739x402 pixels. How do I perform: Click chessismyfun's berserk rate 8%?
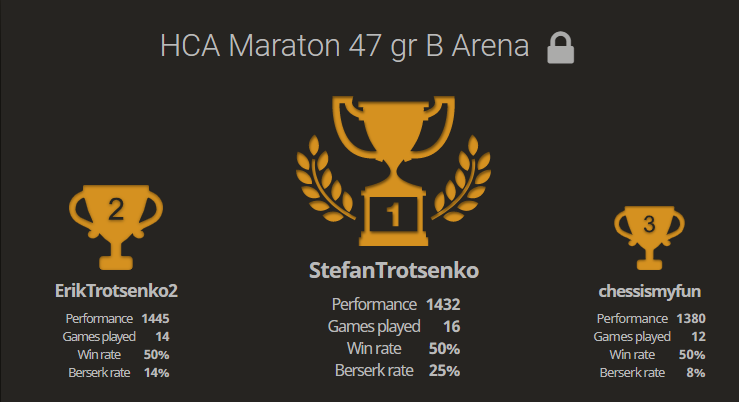click(696, 372)
